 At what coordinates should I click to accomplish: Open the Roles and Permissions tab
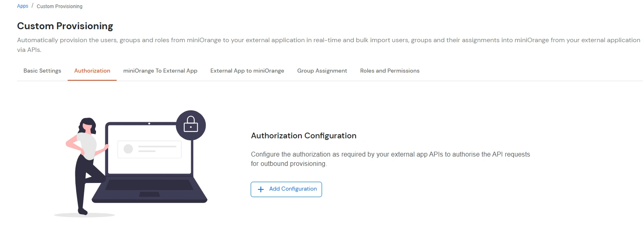click(x=390, y=71)
